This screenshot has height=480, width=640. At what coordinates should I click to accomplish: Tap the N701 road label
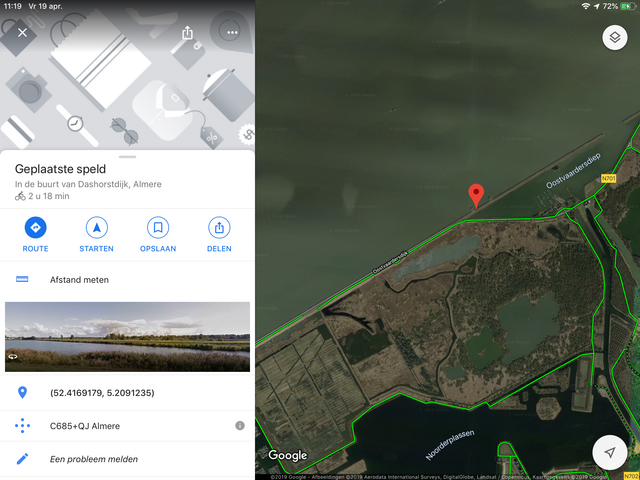(609, 178)
